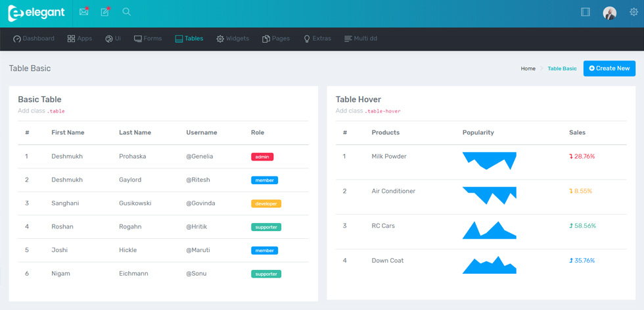The height and width of the screenshot is (310, 644).
Task: Click the Eichmann last name cell
Action: [x=133, y=273]
